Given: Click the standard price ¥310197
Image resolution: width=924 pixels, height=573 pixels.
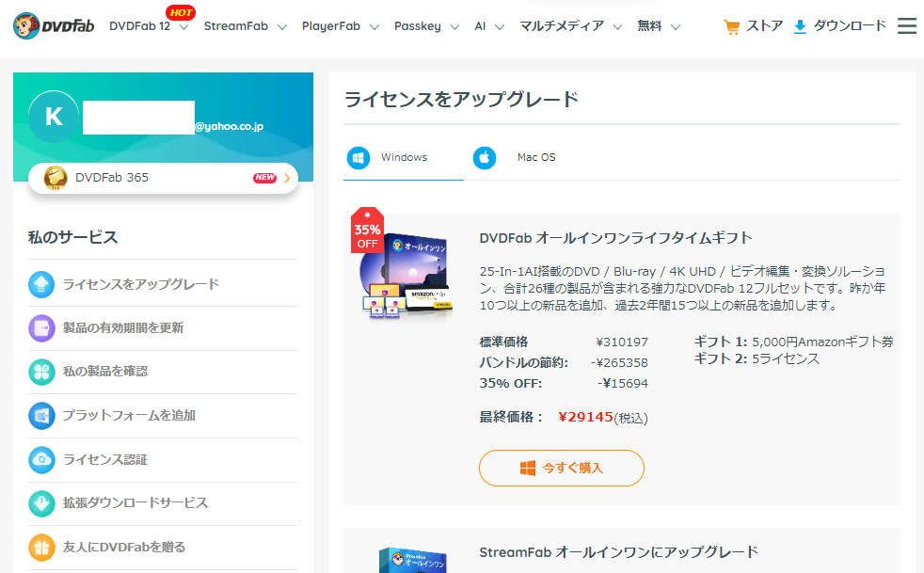Looking at the screenshot, I should tap(622, 342).
